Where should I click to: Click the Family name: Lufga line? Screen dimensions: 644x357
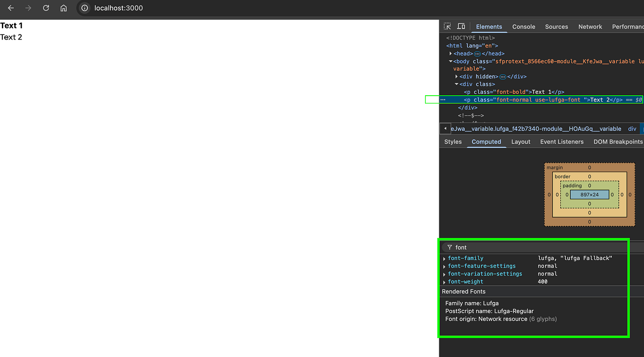(x=472, y=303)
